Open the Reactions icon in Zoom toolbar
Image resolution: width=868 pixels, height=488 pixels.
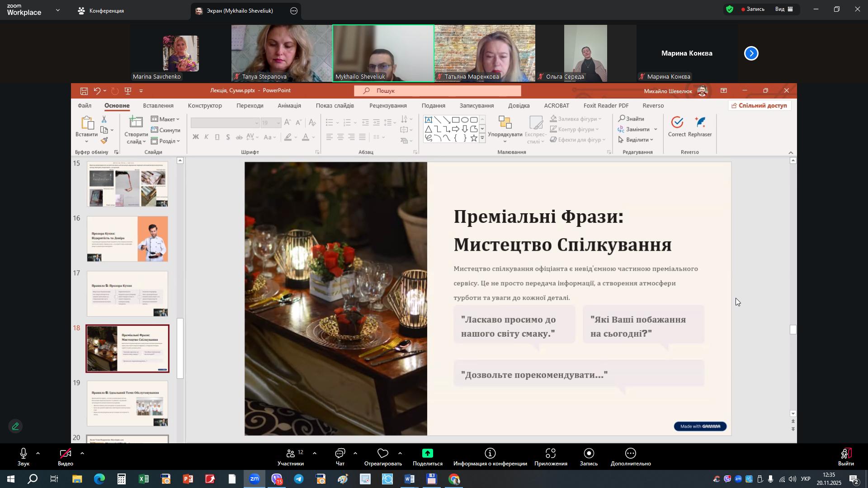coord(382,454)
